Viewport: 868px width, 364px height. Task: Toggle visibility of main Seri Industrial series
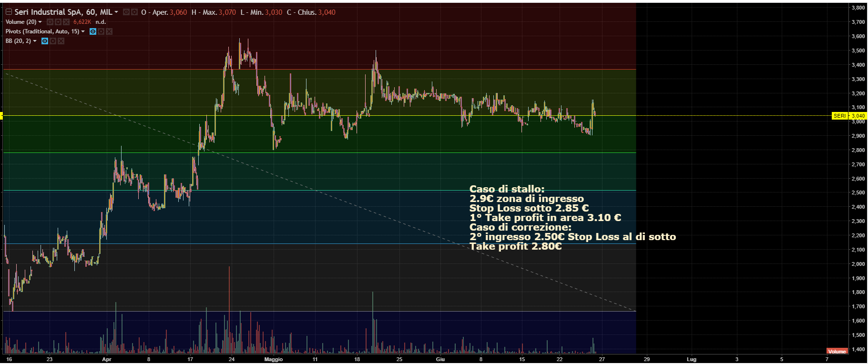[126, 12]
